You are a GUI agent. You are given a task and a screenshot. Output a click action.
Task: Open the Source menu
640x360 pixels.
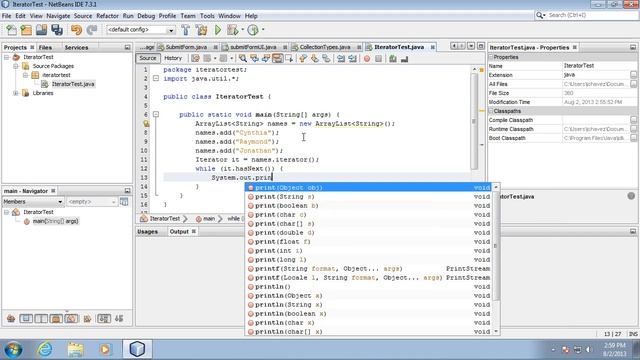click(83, 16)
